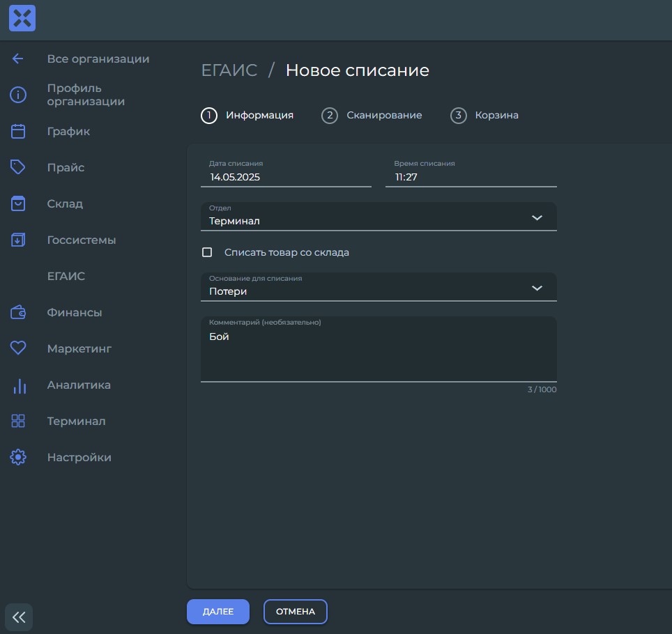This screenshot has width=672, height=634.
Task: Open the Маркетинг sidebar item
Action: pyautogui.click(x=79, y=348)
